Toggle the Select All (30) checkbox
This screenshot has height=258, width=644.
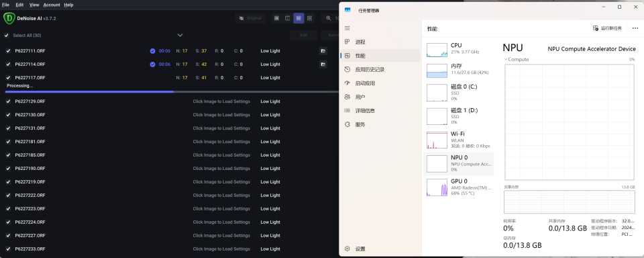pyautogui.click(x=6, y=36)
